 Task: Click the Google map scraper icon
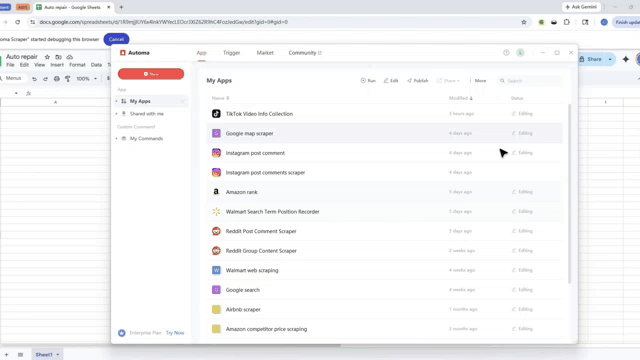coord(216,133)
